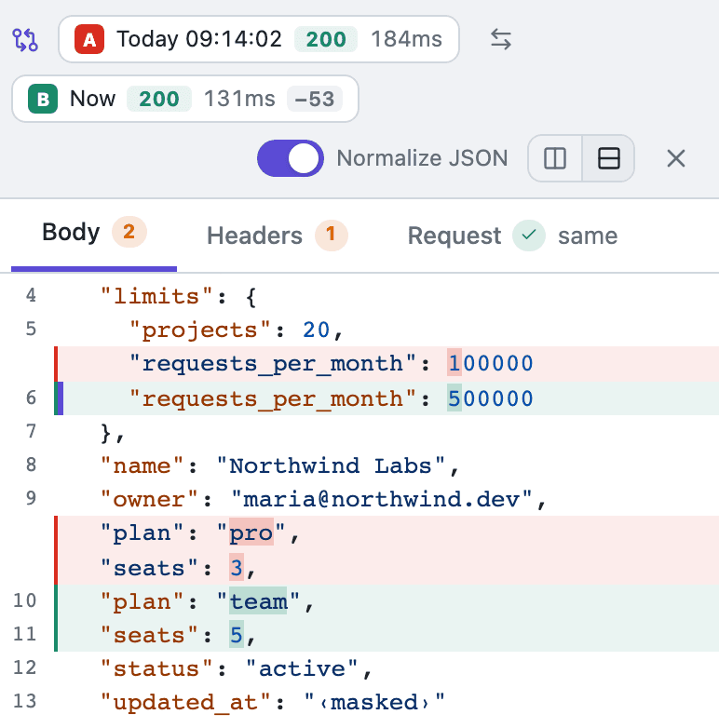Click the red A badge
This screenshot has height=728, width=719.
(89, 39)
